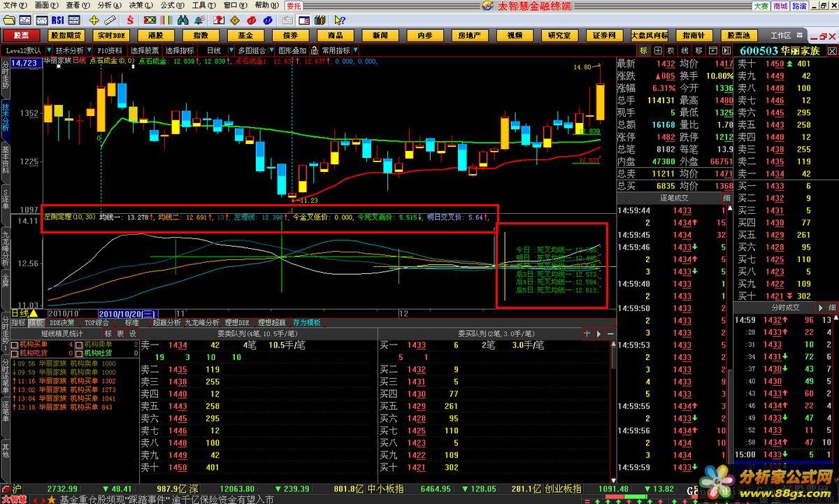Toggle the 图形叠加 lock icon
The height and width of the screenshot is (504, 839).
point(315,50)
